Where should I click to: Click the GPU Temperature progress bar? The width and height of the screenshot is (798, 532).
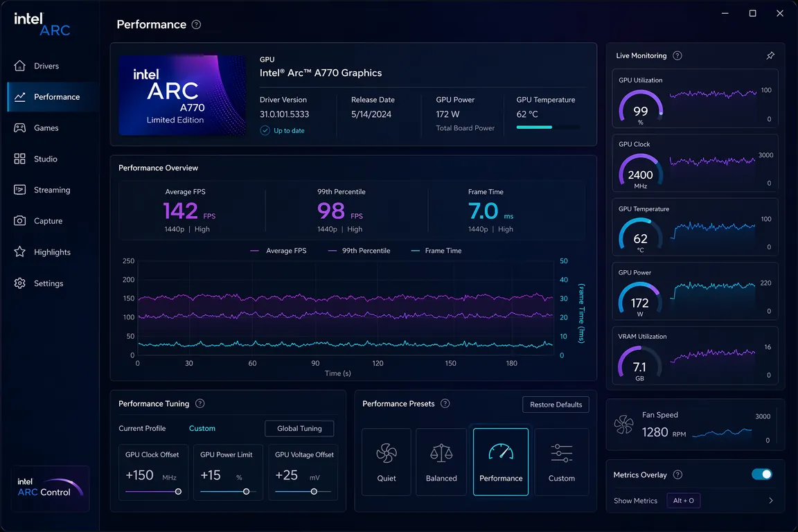(548, 127)
